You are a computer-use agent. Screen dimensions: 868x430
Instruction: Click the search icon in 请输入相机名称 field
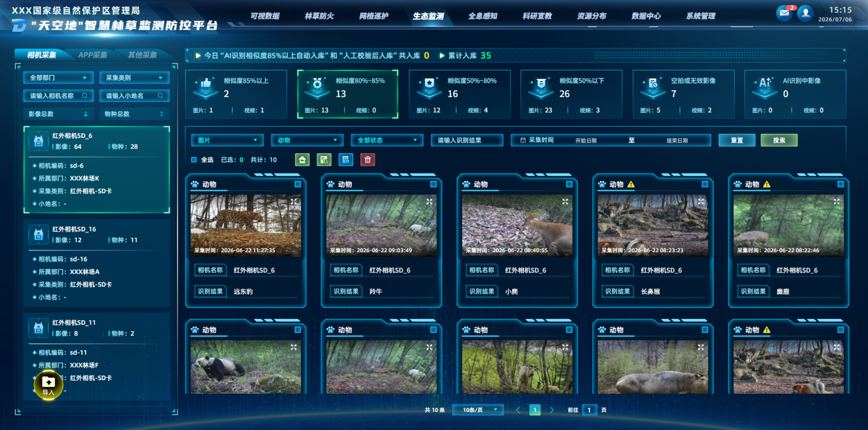85,96
